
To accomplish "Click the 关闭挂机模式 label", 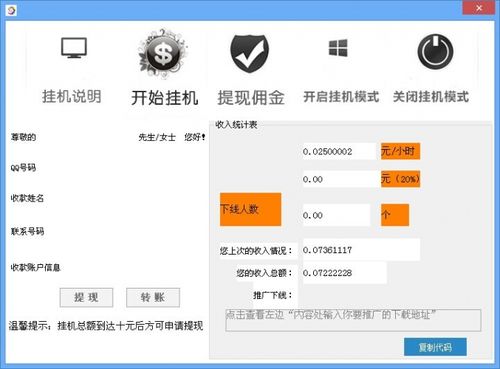I will tap(431, 97).
